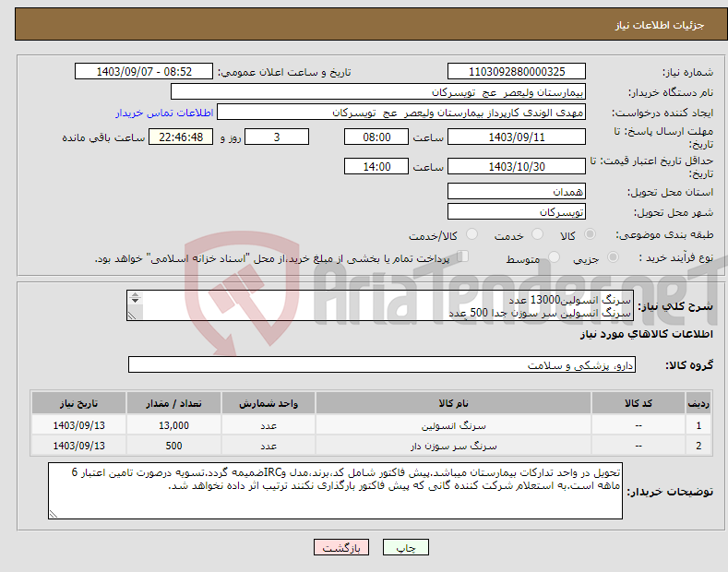Click the description box scroll up arrow

(135, 295)
